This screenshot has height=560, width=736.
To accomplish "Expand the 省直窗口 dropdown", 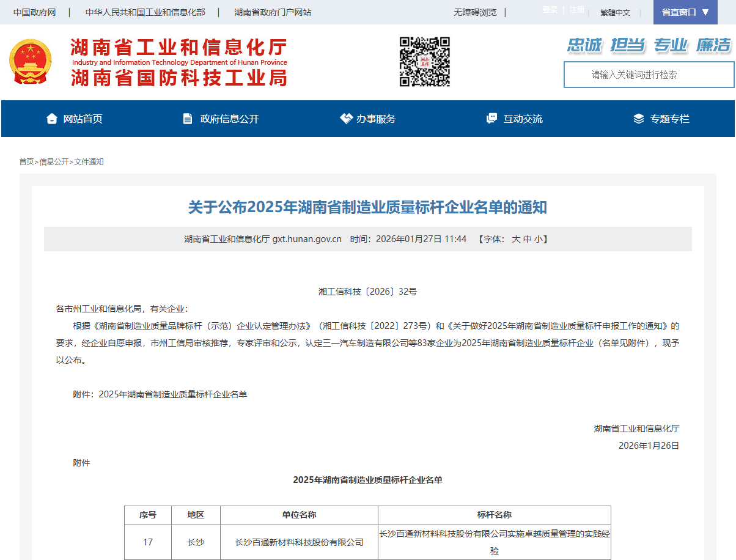I will click(x=685, y=12).
